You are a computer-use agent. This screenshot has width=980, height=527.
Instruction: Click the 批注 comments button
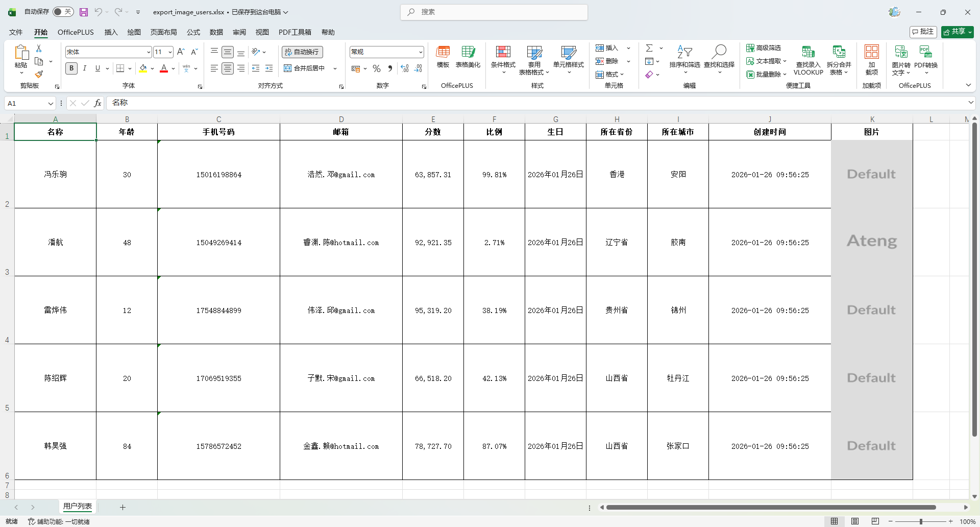click(923, 32)
